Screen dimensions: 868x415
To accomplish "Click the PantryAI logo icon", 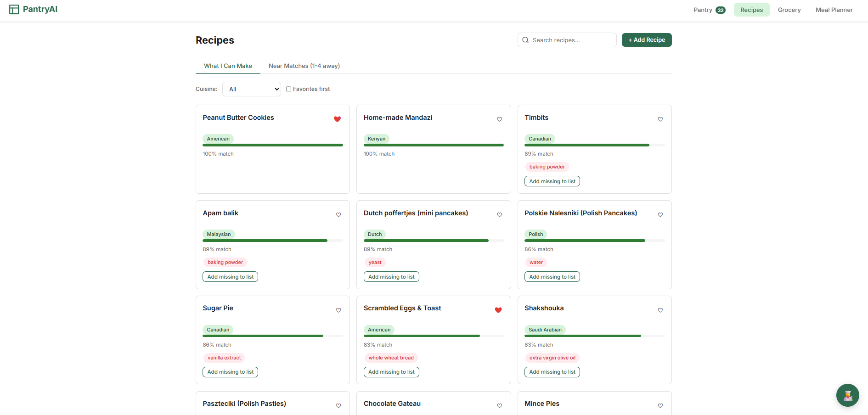I will 14,10.
